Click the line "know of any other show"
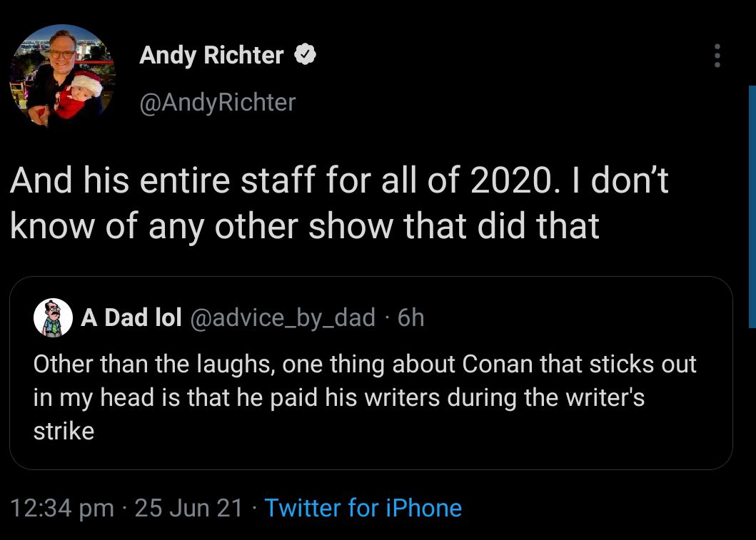The height and width of the screenshot is (540, 756). (304, 225)
